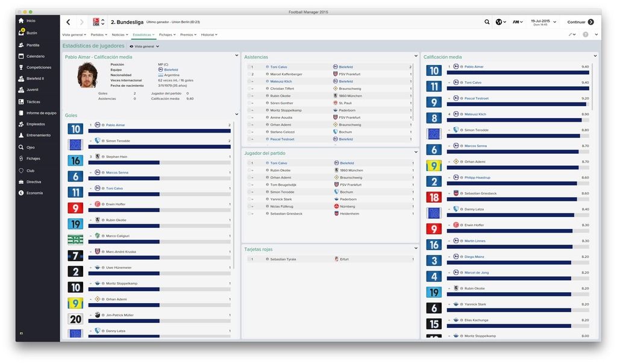Click the Directiva board icon

[21, 182]
